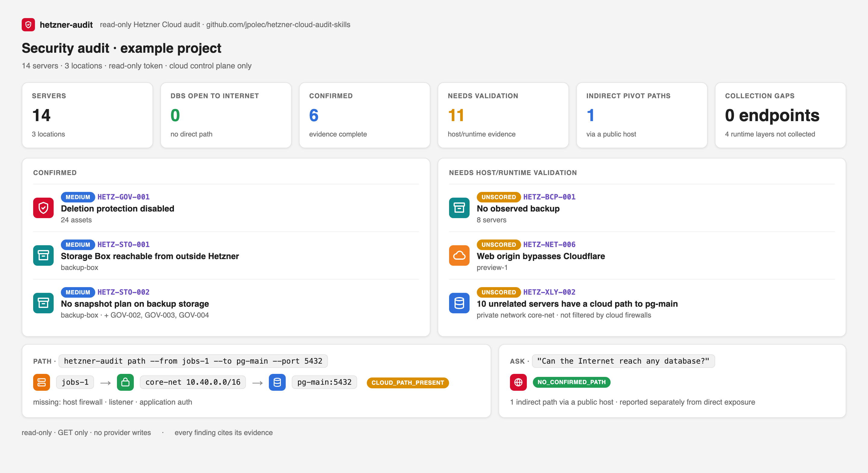Click the github.com/jpolec repository text

coord(278,25)
